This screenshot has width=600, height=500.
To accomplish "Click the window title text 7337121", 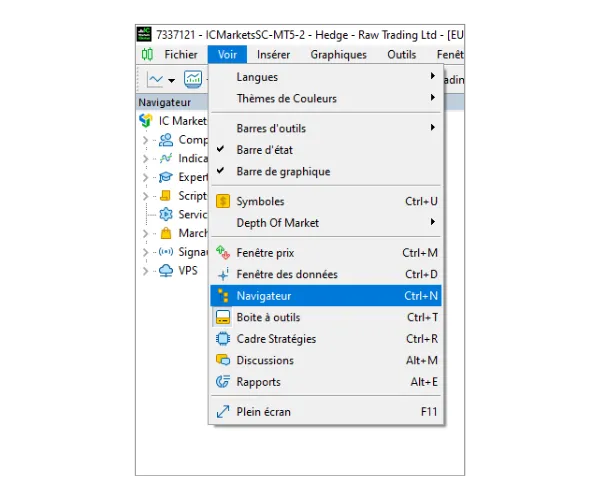I will pyautogui.click(x=176, y=35).
